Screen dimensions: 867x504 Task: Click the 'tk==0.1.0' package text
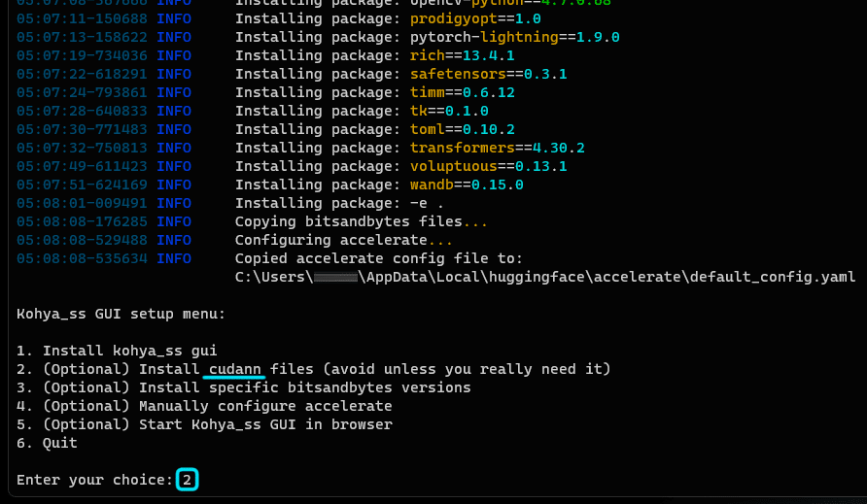click(449, 111)
